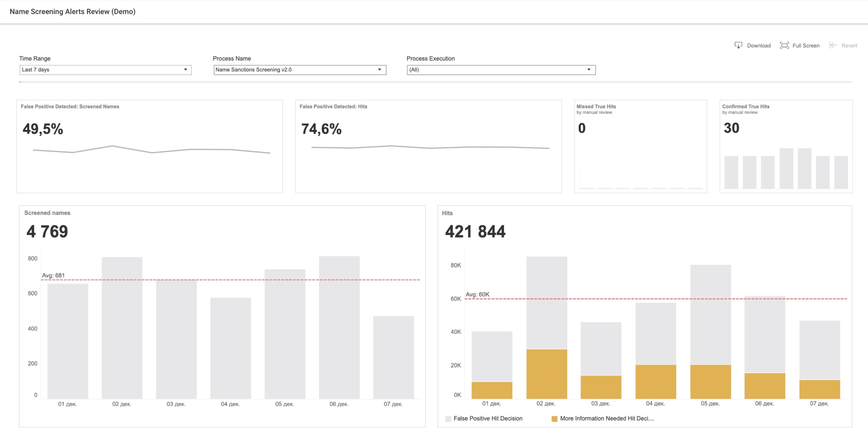This screenshot has width=868, height=443.
Task: Click the 02 дек. Screened names bar
Action: pyautogui.click(x=122, y=328)
